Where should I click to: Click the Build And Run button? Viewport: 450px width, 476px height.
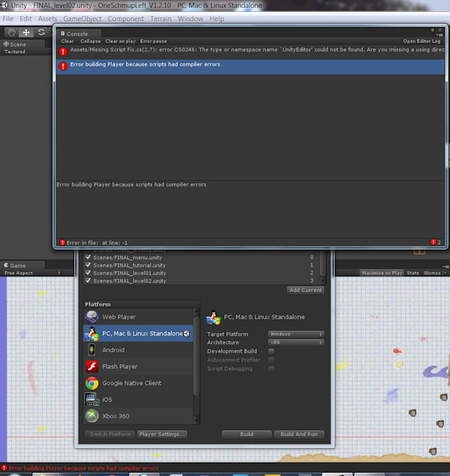pyautogui.click(x=299, y=434)
